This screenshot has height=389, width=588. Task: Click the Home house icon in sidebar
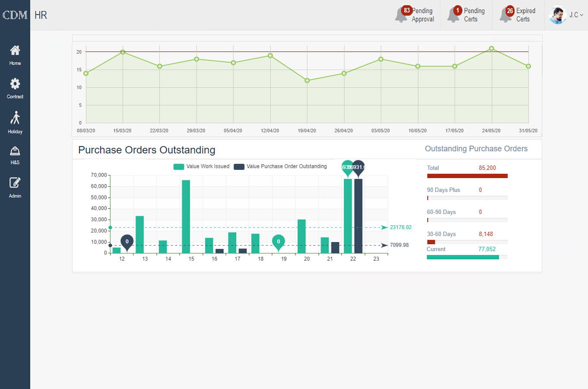[x=15, y=51]
